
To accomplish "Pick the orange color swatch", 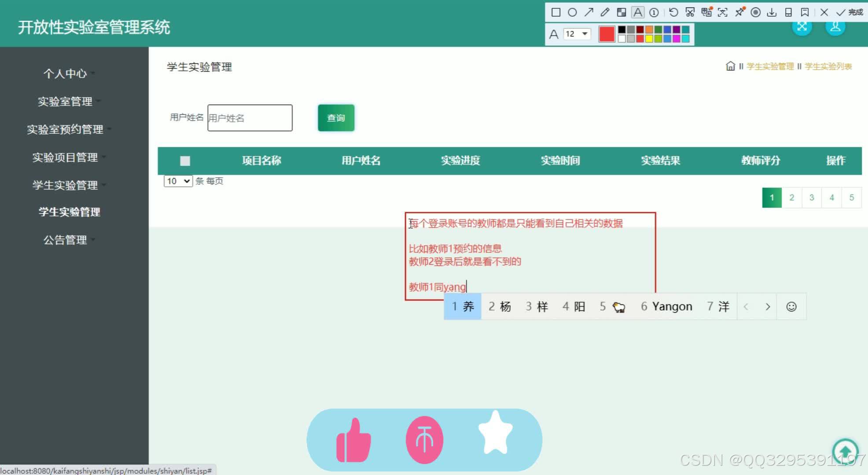I will [x=649, y=29].
